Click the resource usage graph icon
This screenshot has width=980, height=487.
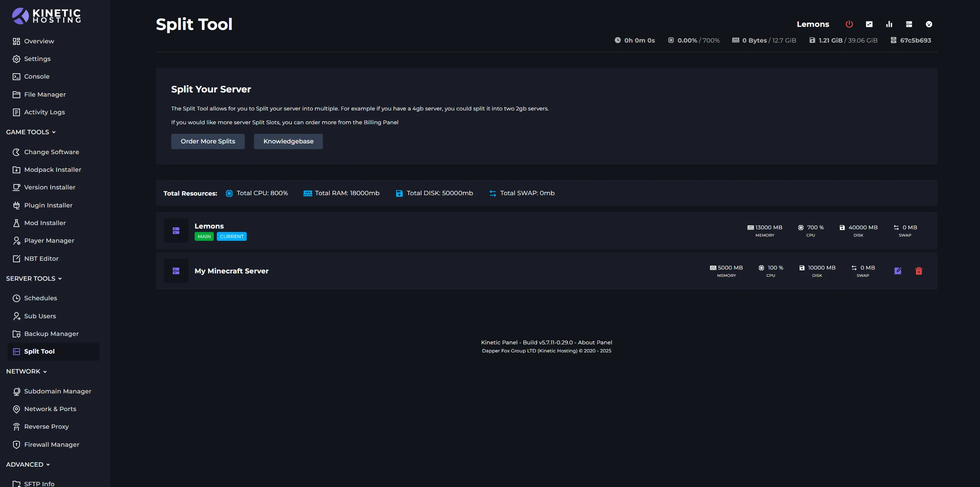(x=889, y=24)
